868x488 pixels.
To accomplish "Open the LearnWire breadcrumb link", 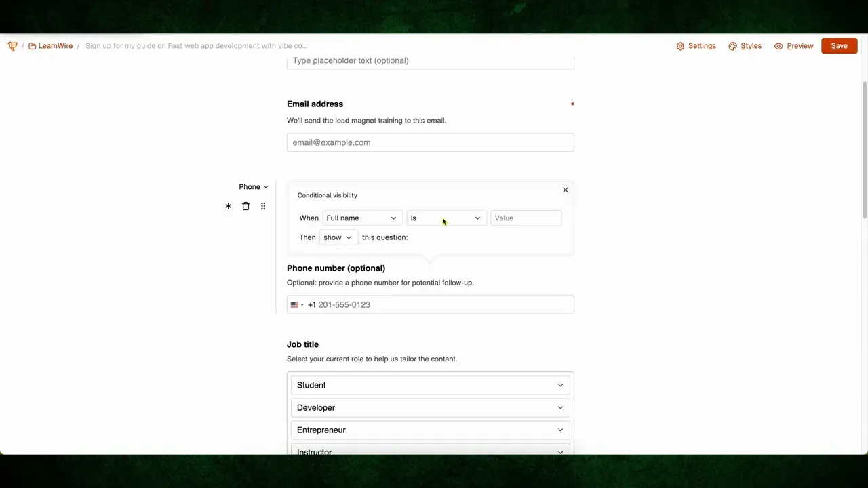I will point(56,45).
